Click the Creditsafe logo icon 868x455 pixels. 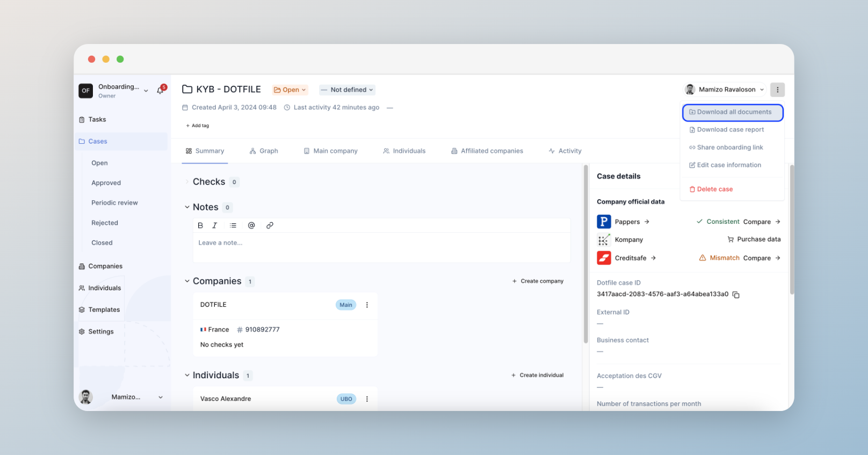click(604, 258)
